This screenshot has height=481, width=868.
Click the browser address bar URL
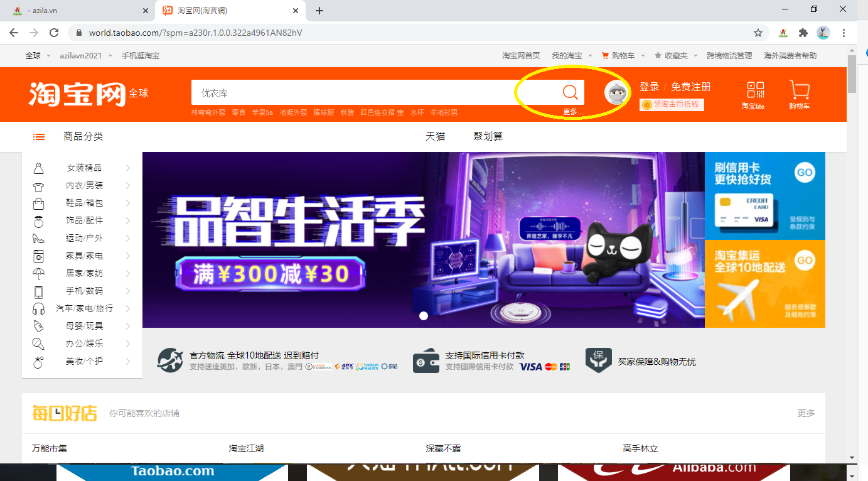pyautogui.click(x=195, y=33)
